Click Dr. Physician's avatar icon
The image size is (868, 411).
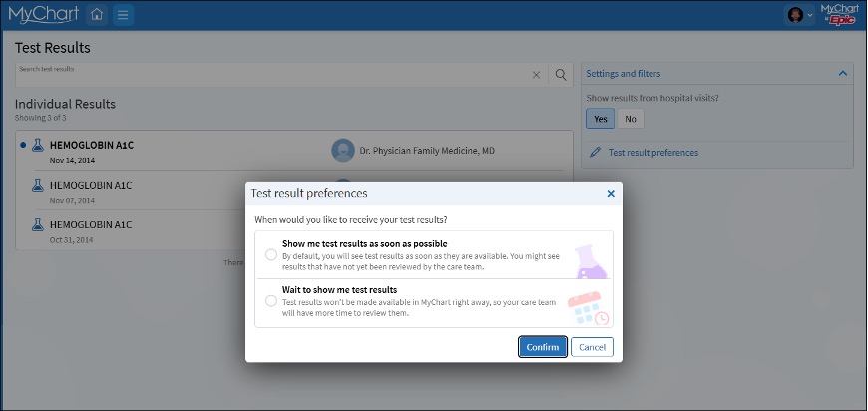[x=343, y=151]
